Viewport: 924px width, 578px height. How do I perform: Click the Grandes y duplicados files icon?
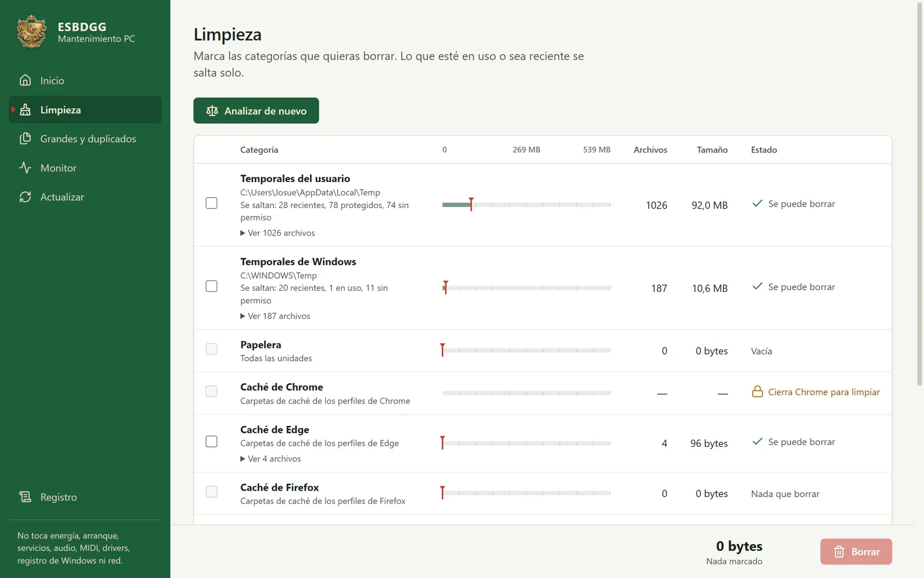[25, 139]
